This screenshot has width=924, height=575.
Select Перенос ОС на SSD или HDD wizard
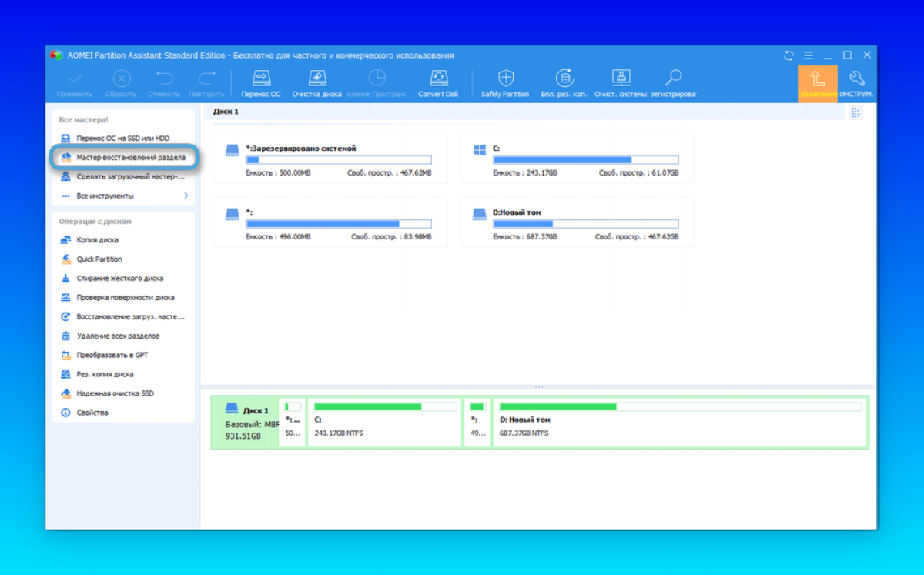point(123,138)
